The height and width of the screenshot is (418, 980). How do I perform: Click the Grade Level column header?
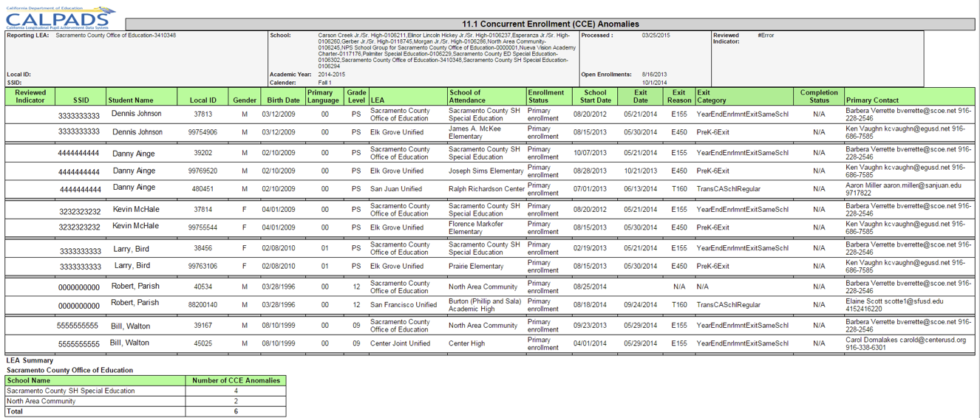pyautogui.click(x=356, y=97)
